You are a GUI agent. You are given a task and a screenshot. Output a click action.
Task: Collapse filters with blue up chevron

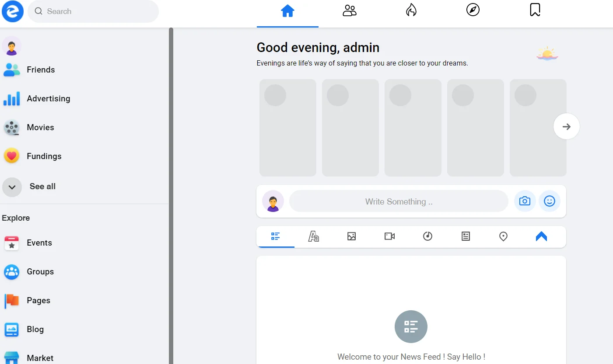click(x=541, y=236)
